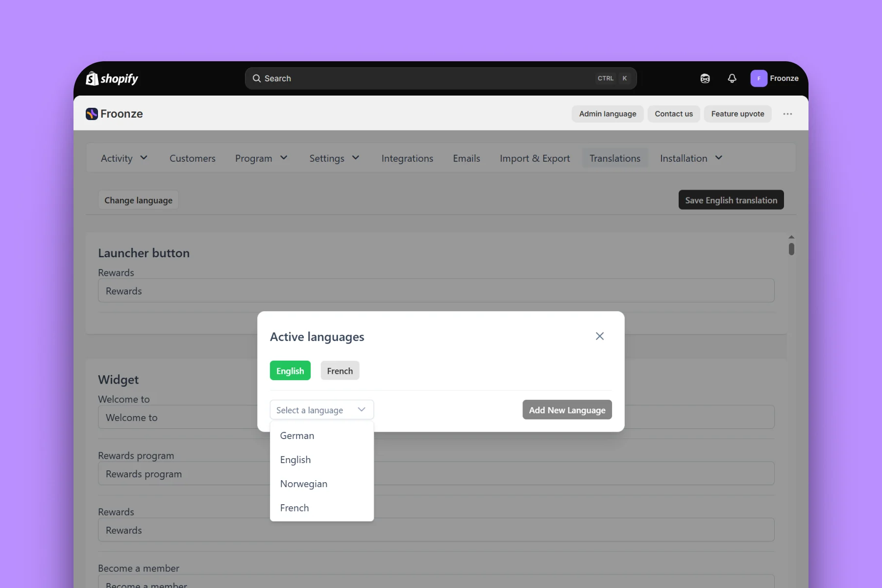Click the search magnifier icon
The height and width of the screenshot is (588, 882).
[257, 78]
